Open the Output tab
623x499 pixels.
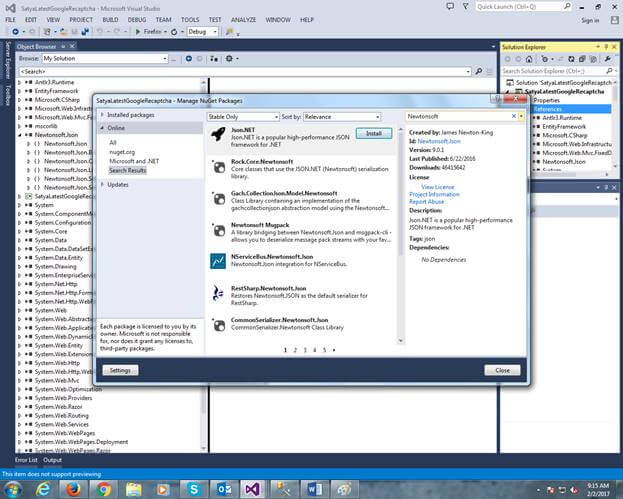(52, 460)
